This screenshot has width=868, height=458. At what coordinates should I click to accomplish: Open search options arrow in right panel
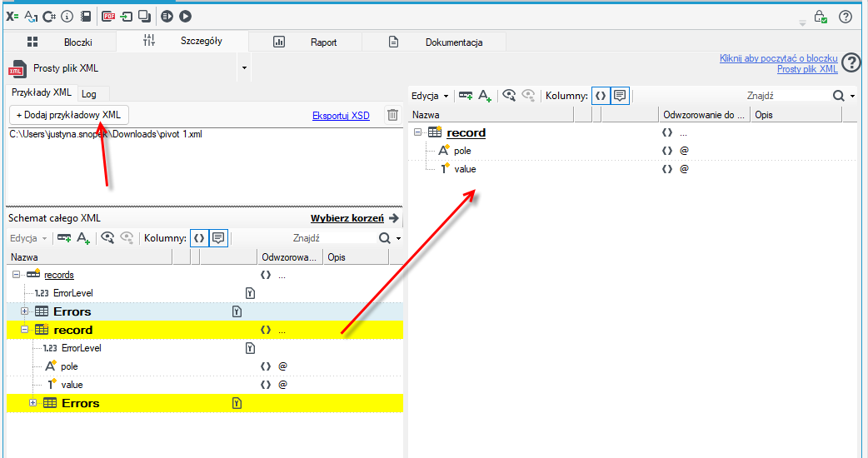(x=852, y=97)
